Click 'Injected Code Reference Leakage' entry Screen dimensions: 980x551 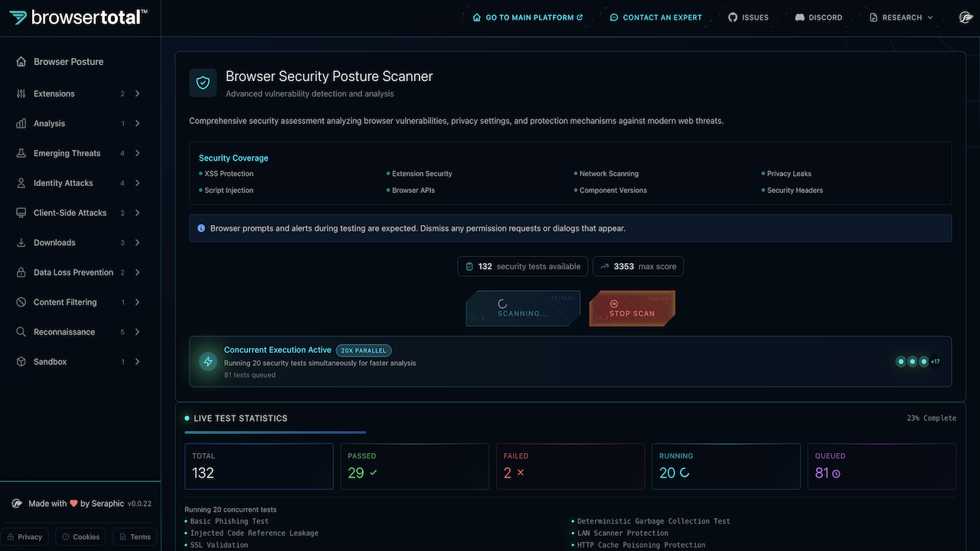tap(254, 533)
